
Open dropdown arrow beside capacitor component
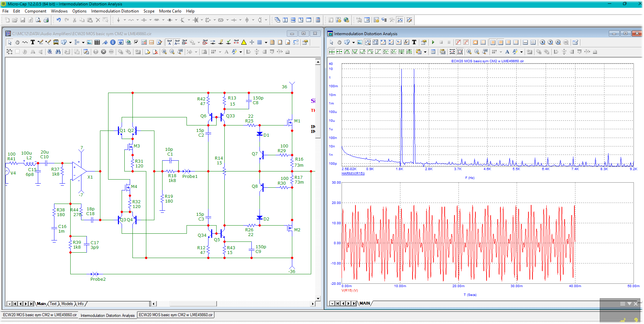click(150, 20)
